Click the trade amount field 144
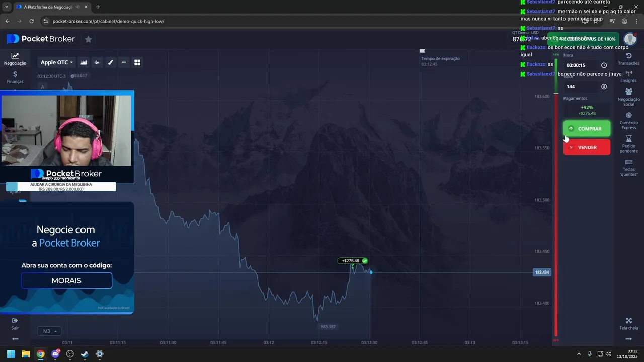 click(x=581, y=87)
